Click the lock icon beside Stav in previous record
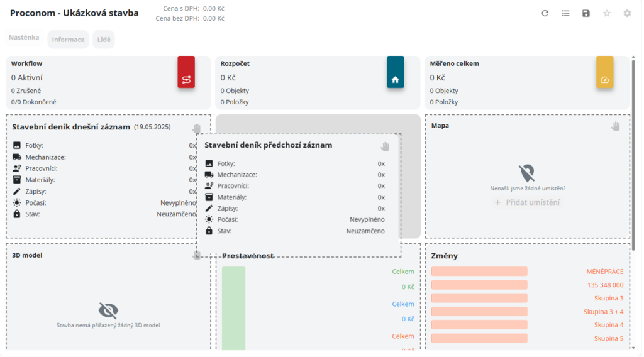The width and height of the screenshot is (644, 357). click(x=209, y=231)
